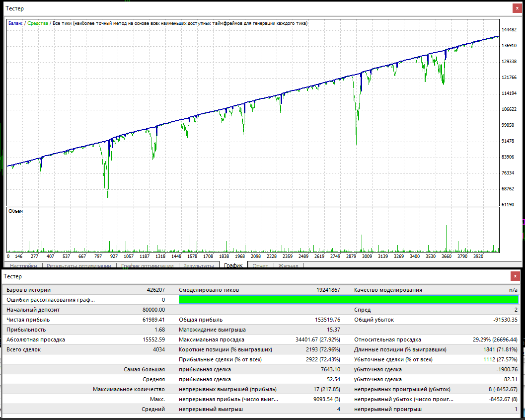Click consecutive losses value 8 (-8452.67)
The image size is (525, 420).
click(503, 389)
